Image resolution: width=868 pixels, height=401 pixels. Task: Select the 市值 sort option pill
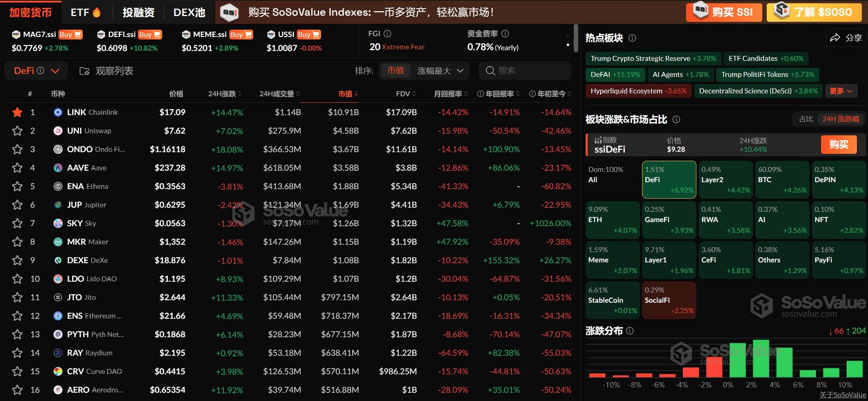[x=395, y=71]
